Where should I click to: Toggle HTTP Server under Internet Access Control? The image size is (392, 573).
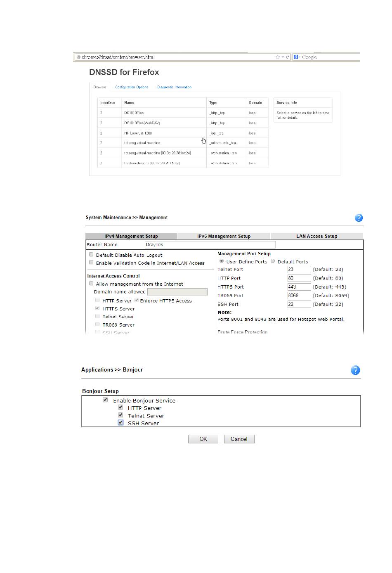97,300
